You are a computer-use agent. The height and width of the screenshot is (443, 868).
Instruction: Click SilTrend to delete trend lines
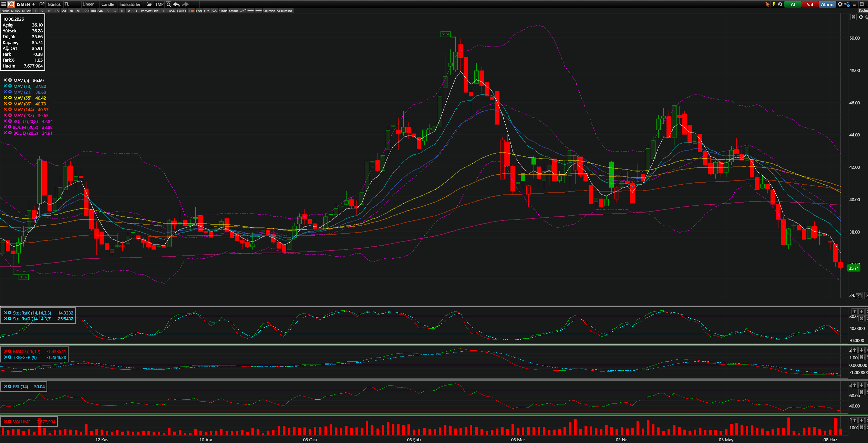pyautogui.click(x=269, y=11)
